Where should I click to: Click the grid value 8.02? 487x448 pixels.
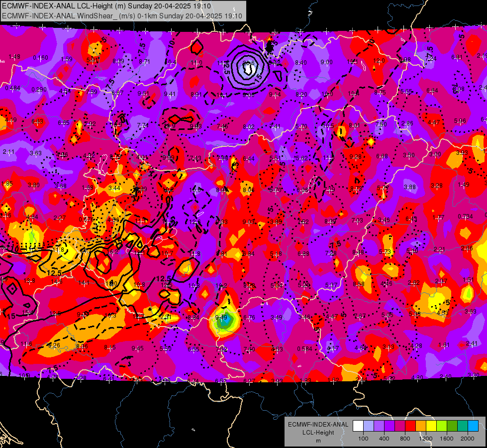248,126
